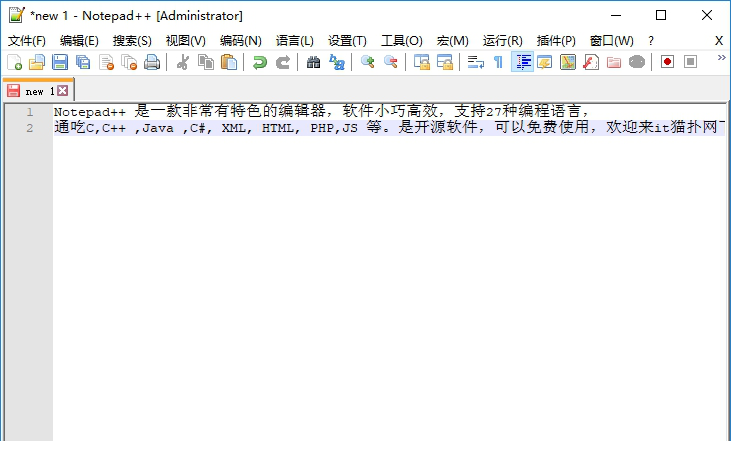Image resolution: width=731 pixels, height=458 pixels.
Task: Open document map icon
Action: pos(568,62)
